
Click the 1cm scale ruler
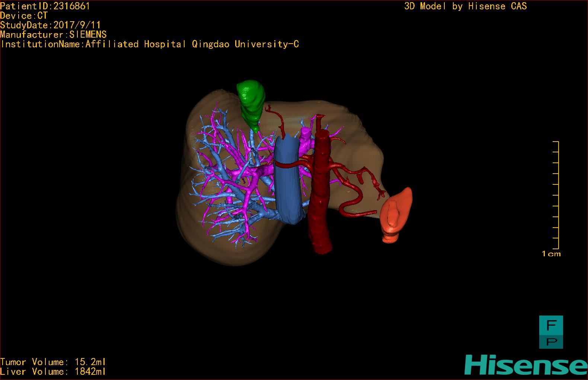point(556,195)
